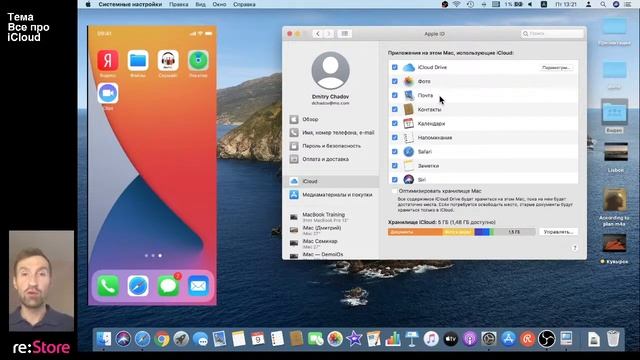Screen dimensions: 640x360
Task: Enable Оптимизировать хранилище Mac checkbox
Action: click(x=394, y=191)
